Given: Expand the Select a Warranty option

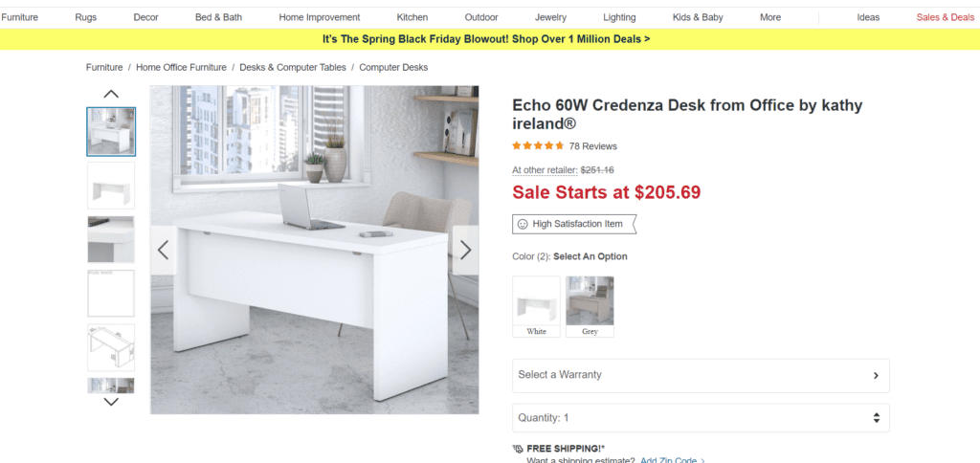Looking at the screenshot, I should pos(701,376).
